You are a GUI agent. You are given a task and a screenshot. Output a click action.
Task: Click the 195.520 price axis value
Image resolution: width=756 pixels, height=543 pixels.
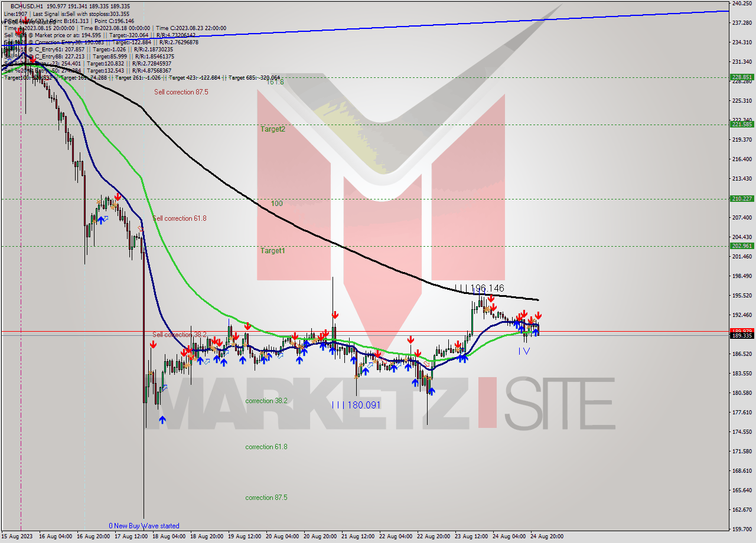coord(742,296)
